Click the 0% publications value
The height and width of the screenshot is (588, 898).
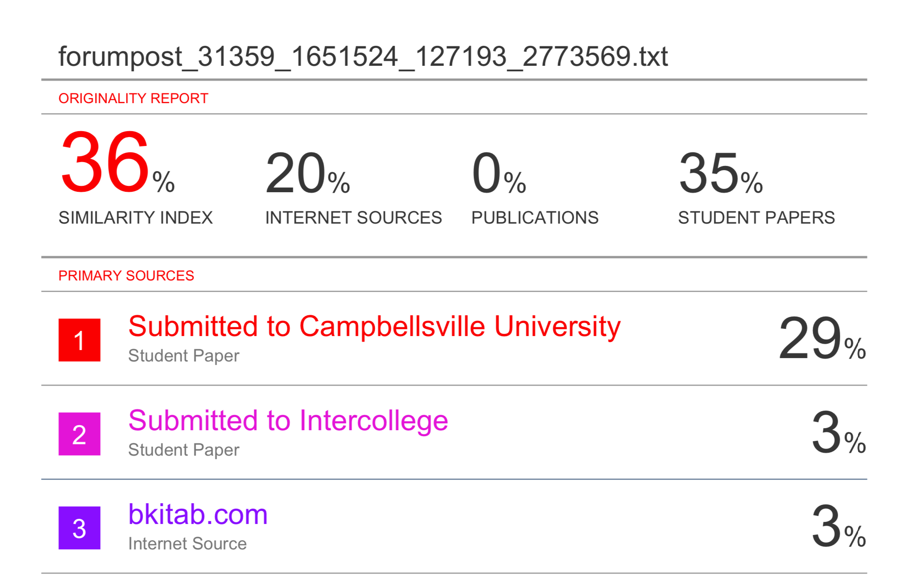499,174
